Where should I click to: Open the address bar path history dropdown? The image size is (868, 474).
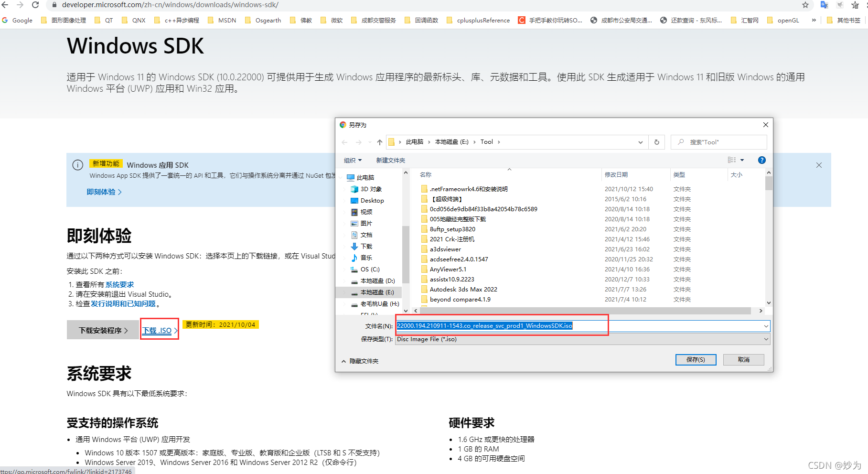coord(640,142)
